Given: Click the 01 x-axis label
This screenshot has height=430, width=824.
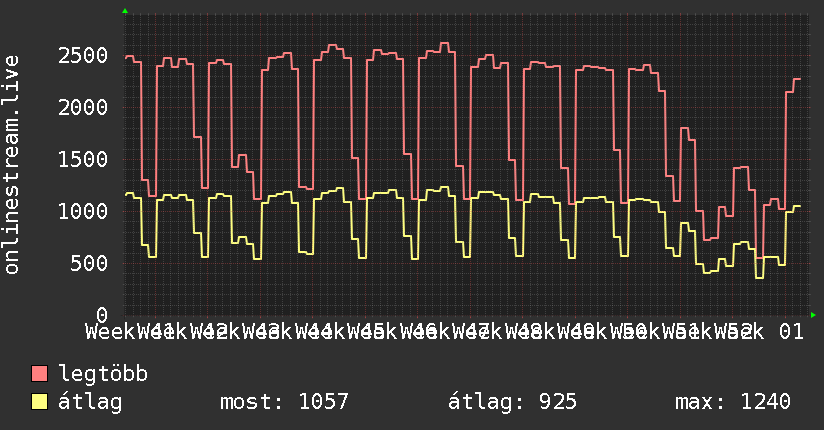Looking at the screenshot, I should tap(791, 332).
